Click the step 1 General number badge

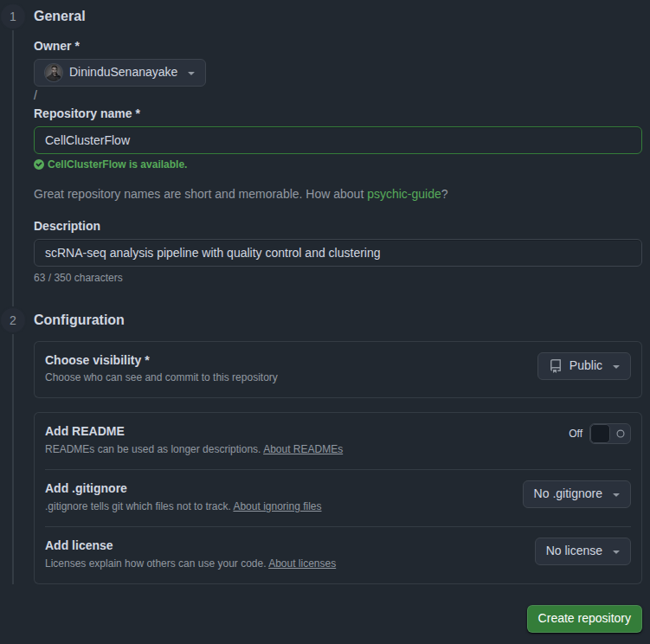pos(13,16)
